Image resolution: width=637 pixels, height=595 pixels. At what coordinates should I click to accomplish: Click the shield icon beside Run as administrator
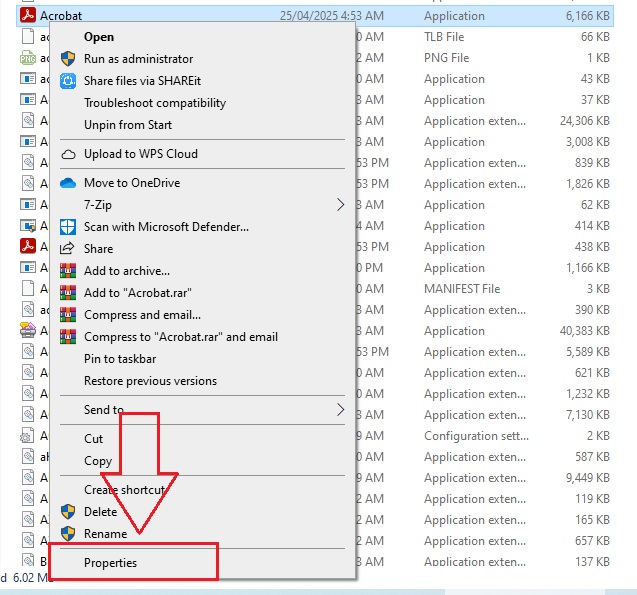pyautogui.click(x=68, y=59)
